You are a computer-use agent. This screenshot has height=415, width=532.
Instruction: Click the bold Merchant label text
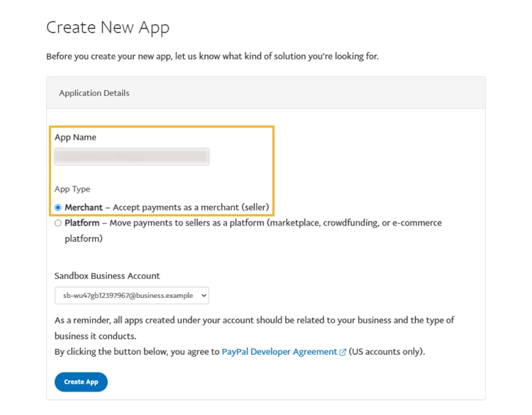tap(84, 207)
